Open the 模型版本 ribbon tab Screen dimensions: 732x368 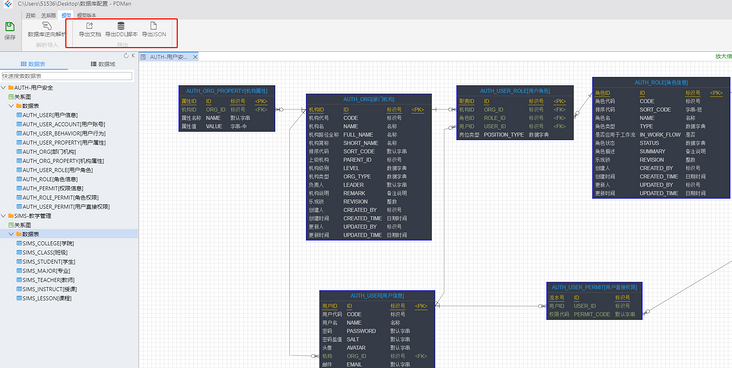86,15
